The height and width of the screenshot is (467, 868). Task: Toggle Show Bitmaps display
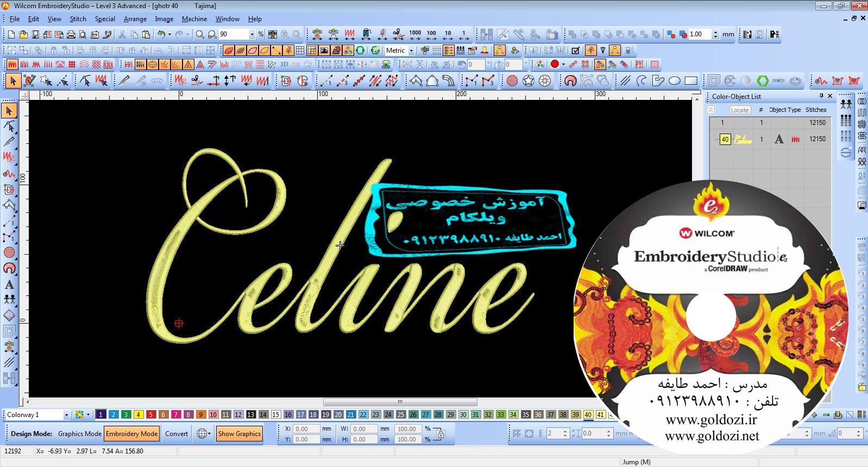click(324, 51)
